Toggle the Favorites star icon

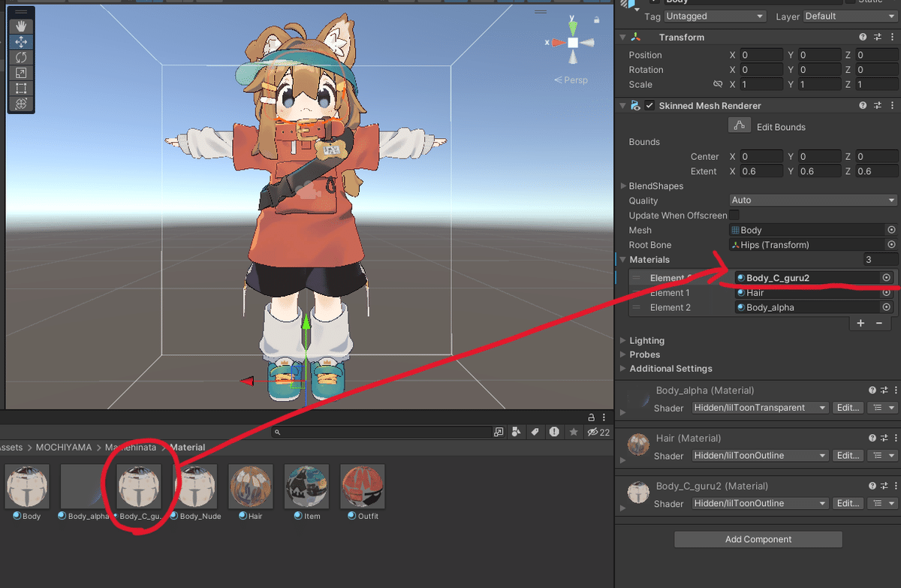574,432
